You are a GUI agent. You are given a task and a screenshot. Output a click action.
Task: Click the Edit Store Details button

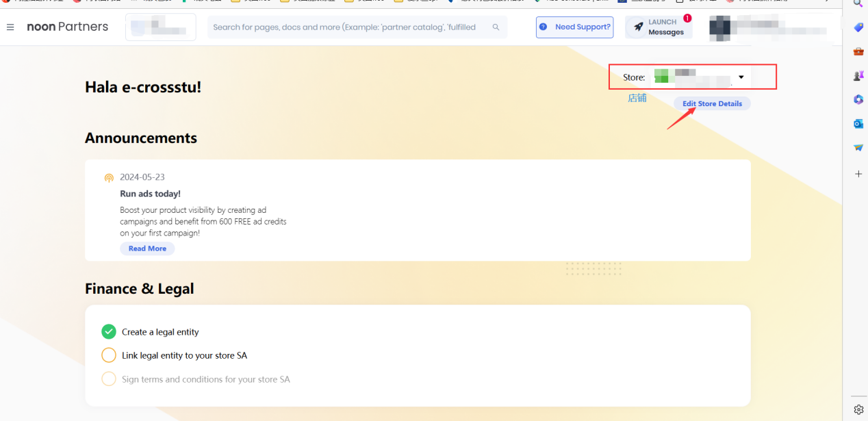point(712,103)
